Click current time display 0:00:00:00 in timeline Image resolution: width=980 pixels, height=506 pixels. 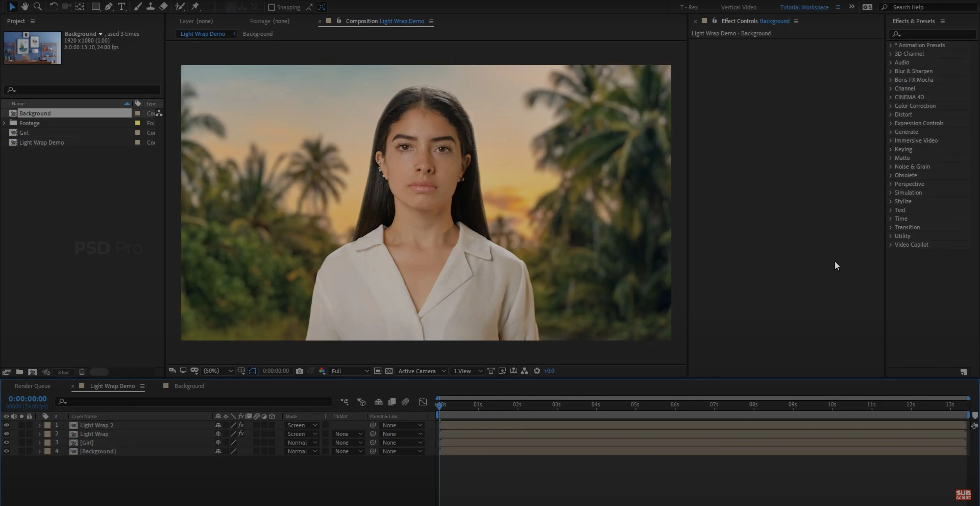[27, 399]
